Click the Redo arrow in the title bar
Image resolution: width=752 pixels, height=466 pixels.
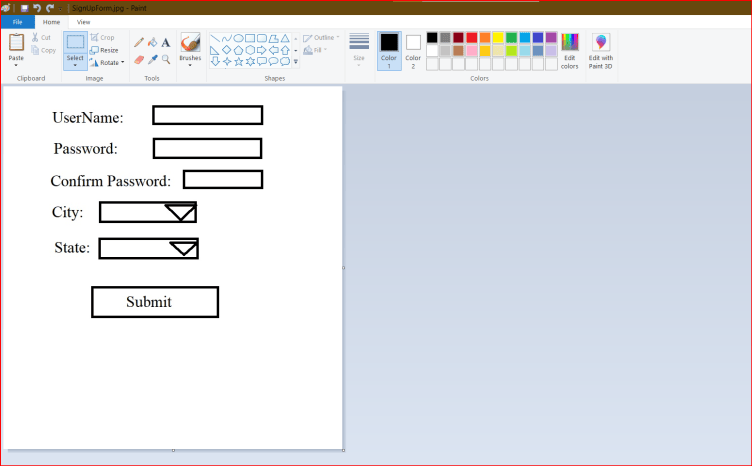point(50,8)
